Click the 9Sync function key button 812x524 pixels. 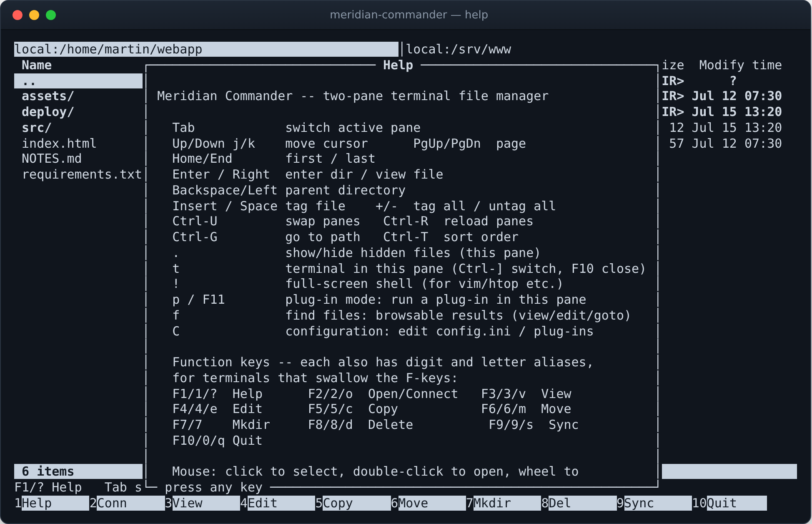click(x=654, y=503)
